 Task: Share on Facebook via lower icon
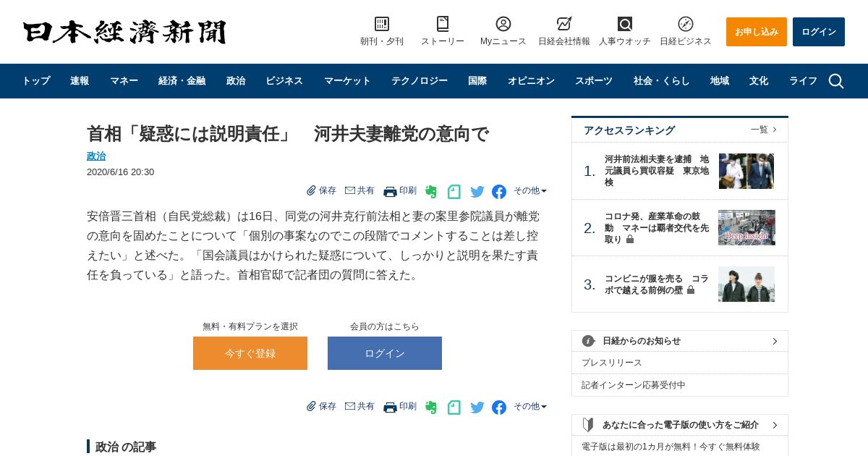pos(499,408)
